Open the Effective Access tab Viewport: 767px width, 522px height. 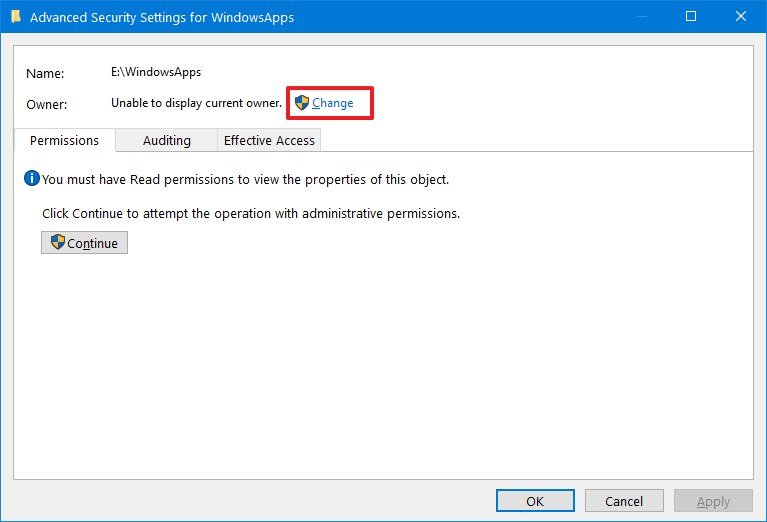pos(269,141)
